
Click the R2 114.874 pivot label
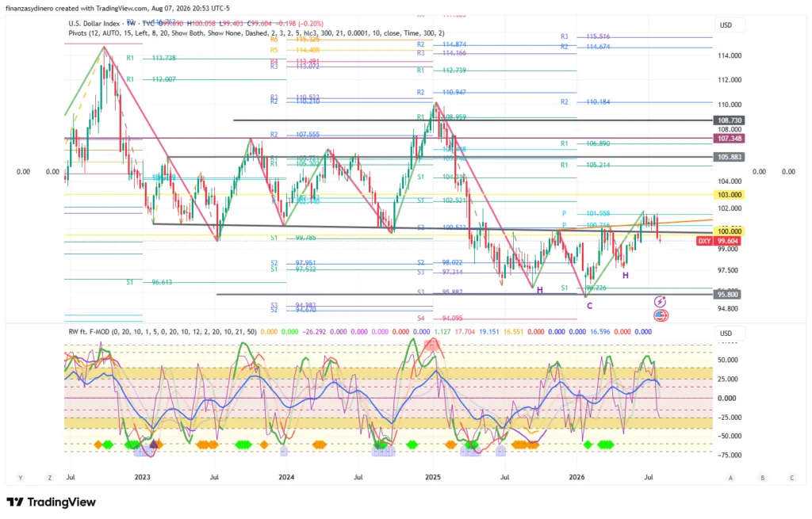(x=442, y=44)
